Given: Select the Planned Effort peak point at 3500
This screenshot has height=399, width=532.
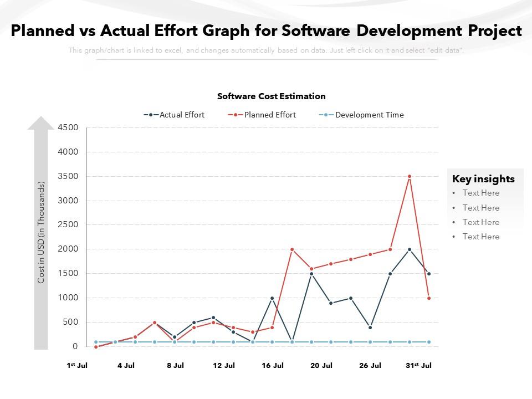Looking at the screenshot, I should [410, 176].
